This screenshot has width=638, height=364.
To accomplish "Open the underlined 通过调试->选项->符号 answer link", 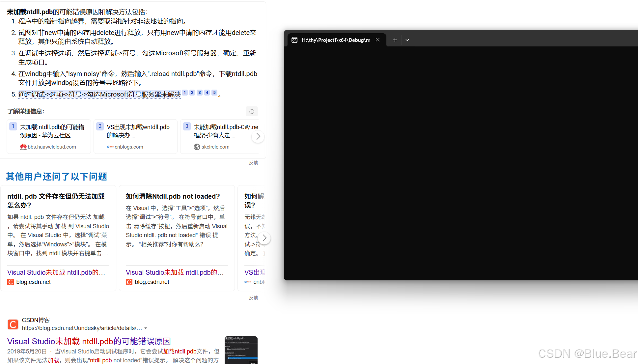I will click(99, 95).
